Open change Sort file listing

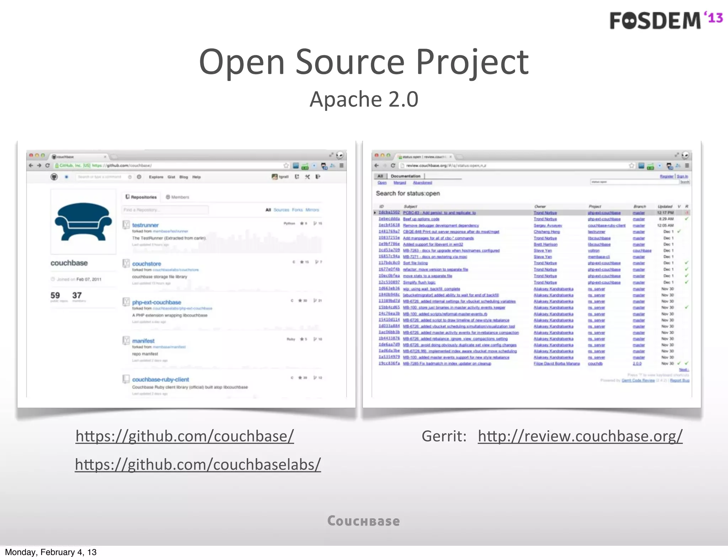point(415,263)
